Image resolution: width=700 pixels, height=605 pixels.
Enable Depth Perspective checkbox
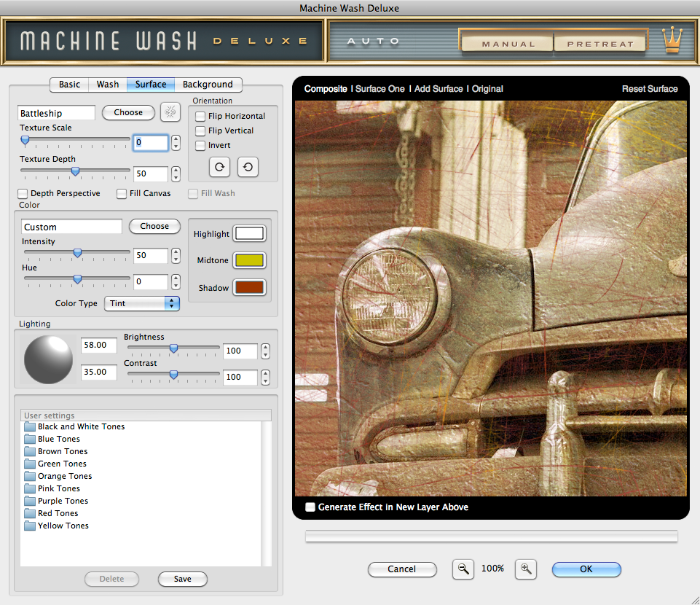click(23, 193)
